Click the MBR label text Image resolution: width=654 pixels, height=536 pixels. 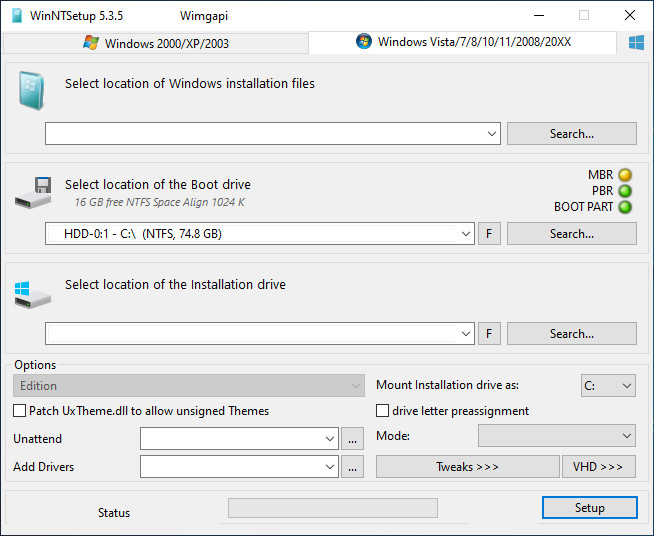tap(600, 175)
